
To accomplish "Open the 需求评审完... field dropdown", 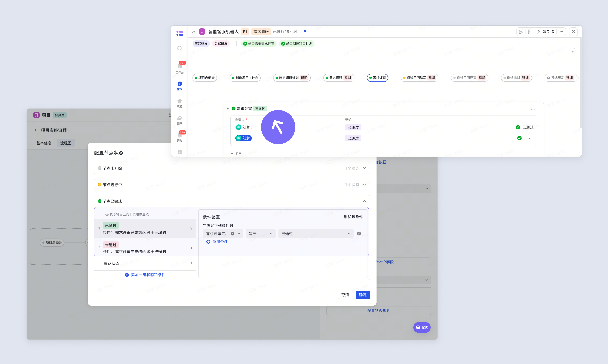I will [223, 234].
